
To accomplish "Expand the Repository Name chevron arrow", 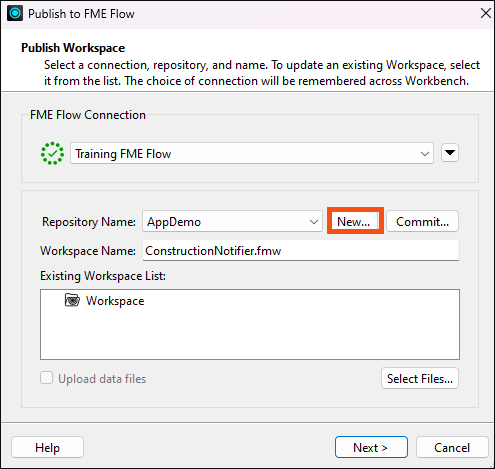I will pyautogui.click(x=313, y=222).
